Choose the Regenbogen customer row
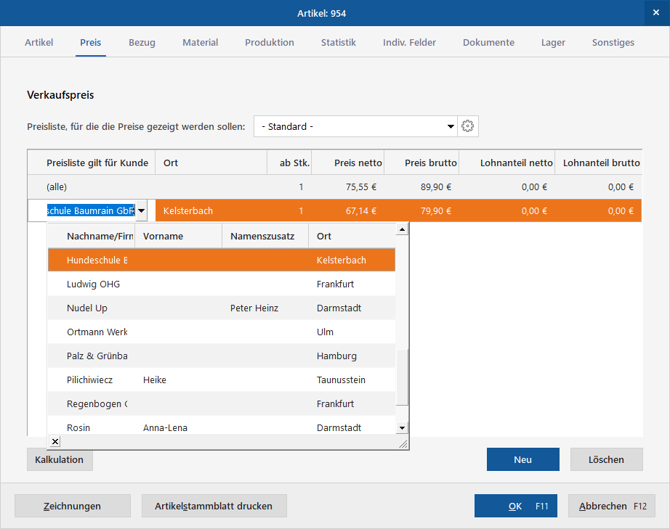Screen dimensions: 670x529 pyautogui.click(x=221, y=404)
